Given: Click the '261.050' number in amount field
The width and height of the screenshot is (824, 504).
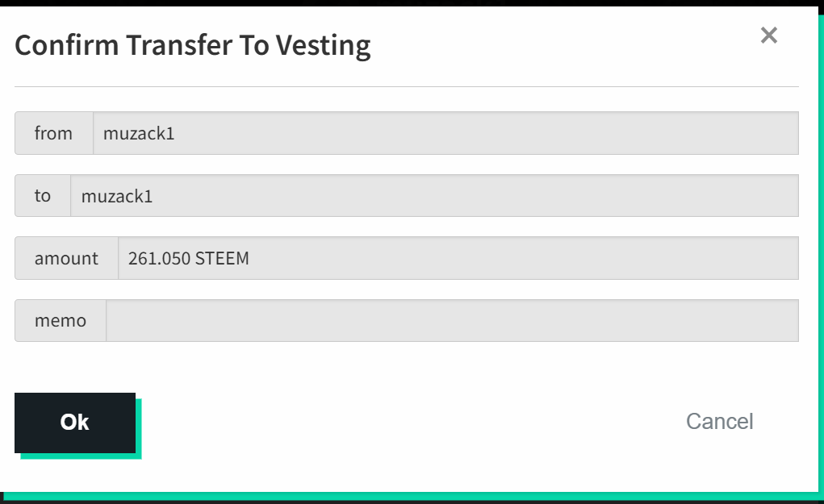Looking at the screenshot, I should pyautogui.click(x=159, y=258).
